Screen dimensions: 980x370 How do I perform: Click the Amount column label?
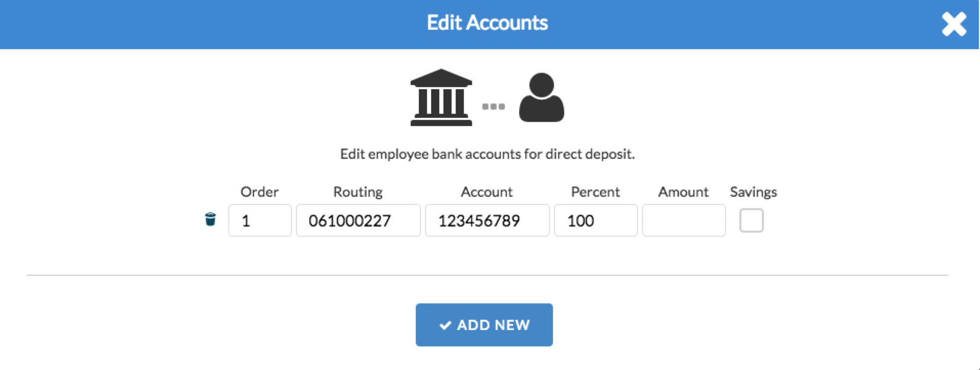[684, 192]
